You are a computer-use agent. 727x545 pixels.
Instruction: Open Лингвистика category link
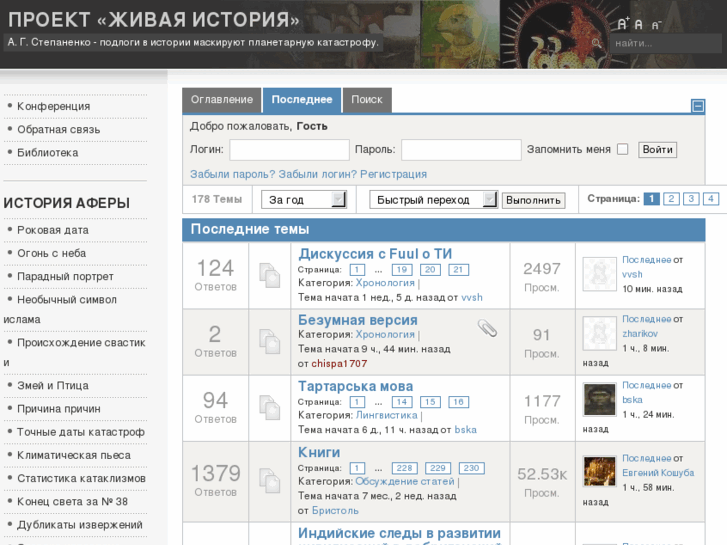point(387,415)
